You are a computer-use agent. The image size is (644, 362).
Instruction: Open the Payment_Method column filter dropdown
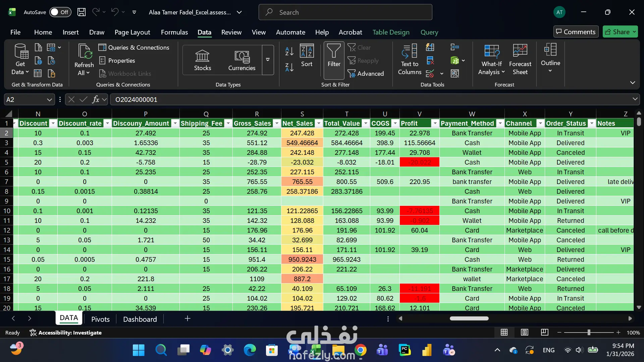500,123
